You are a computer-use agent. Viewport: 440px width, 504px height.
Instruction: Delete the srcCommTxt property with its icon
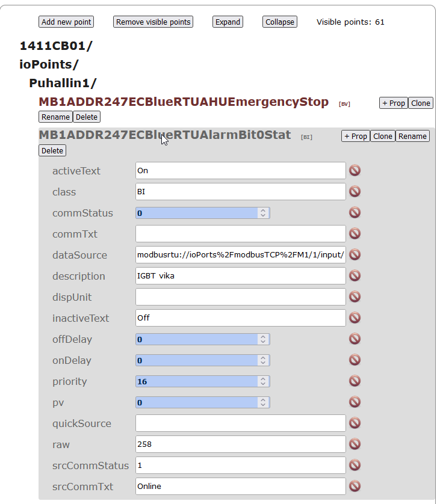(x=355, y=486)
